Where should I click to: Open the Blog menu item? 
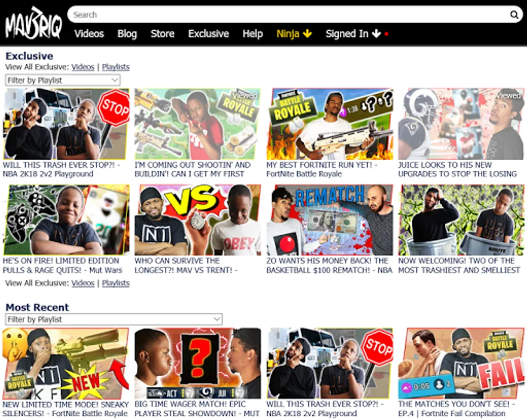127,34
